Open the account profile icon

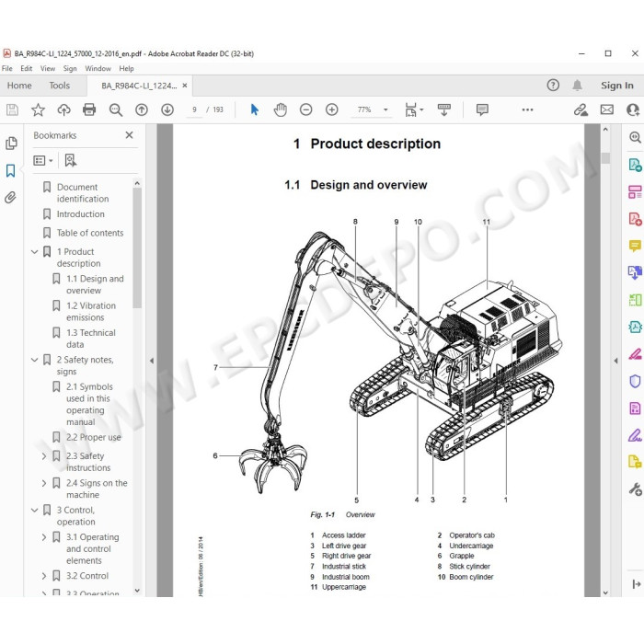[x=633, y=109]
